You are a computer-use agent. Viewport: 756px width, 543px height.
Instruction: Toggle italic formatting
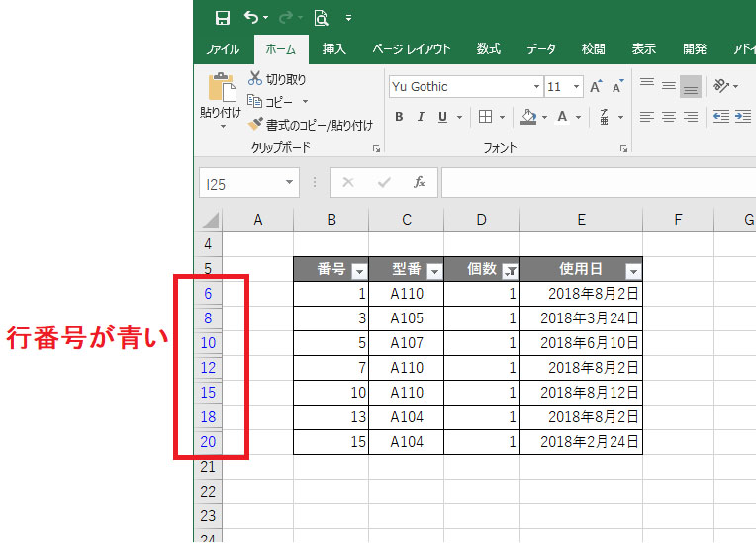(421, 117)
